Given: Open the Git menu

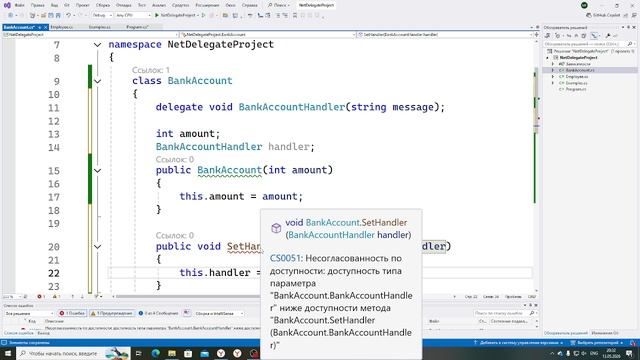Looking at the screenshot, I should click(x=67, y=5).
